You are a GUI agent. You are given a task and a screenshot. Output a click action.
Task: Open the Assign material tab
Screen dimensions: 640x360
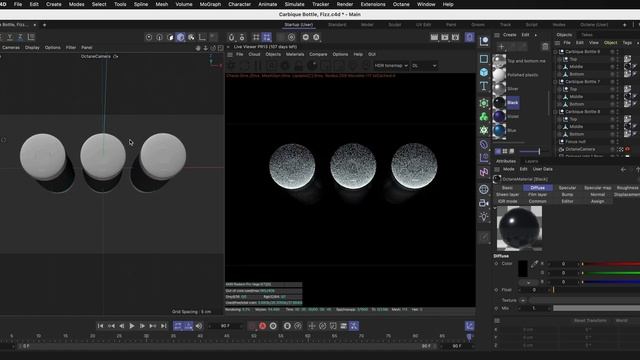point(597,201)
